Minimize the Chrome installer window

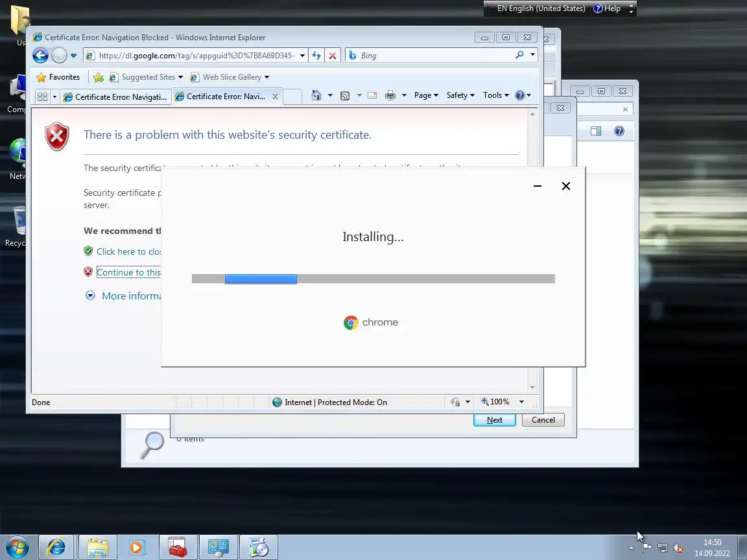pyautogui.click(x=538, y=186)
